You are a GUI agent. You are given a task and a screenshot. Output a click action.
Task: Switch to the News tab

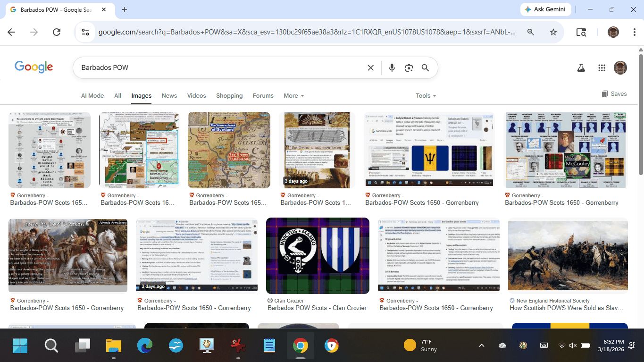(169, 96)
